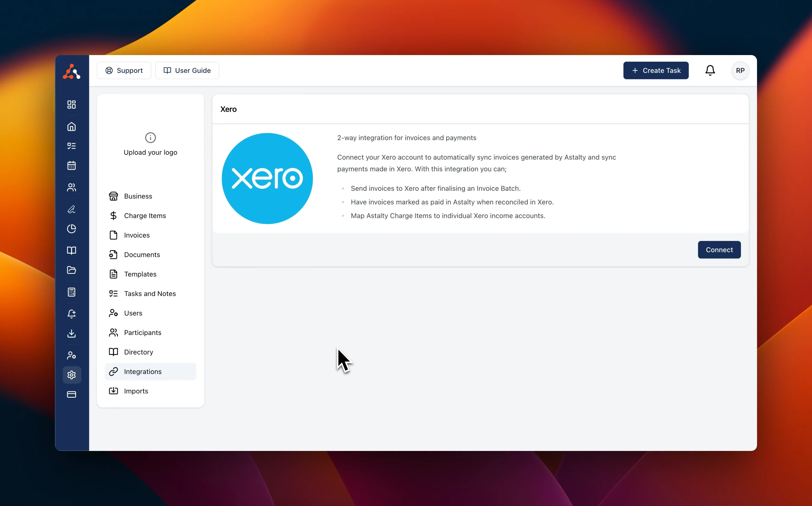Open the participants people icon in the dark sidebar
This screenshot has height=506, width=812.
pyautogui.click(x=71, y=187)
